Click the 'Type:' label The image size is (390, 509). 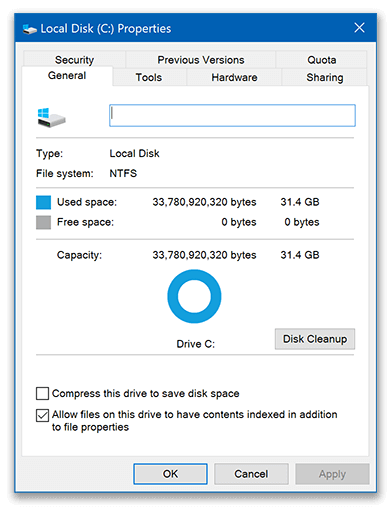49,153
